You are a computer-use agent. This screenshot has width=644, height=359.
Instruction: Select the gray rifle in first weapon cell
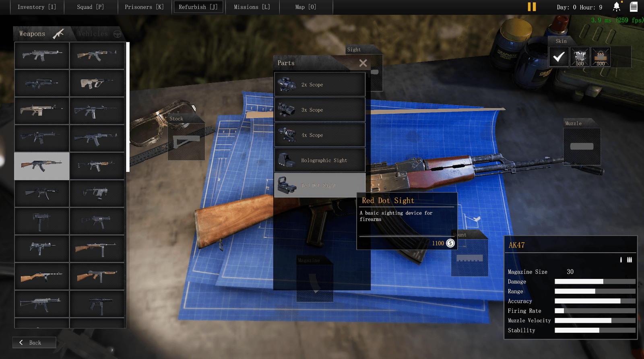tap(42, 56)
